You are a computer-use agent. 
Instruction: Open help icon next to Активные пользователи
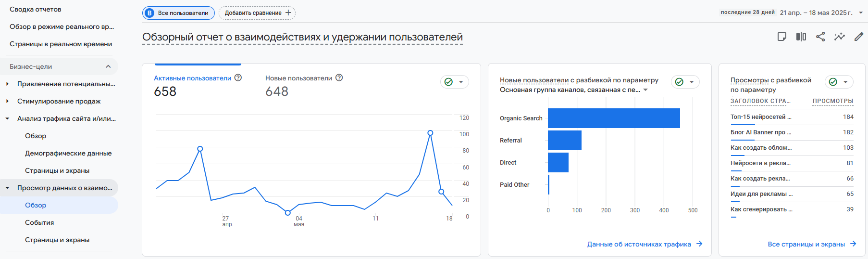(238, 78)
